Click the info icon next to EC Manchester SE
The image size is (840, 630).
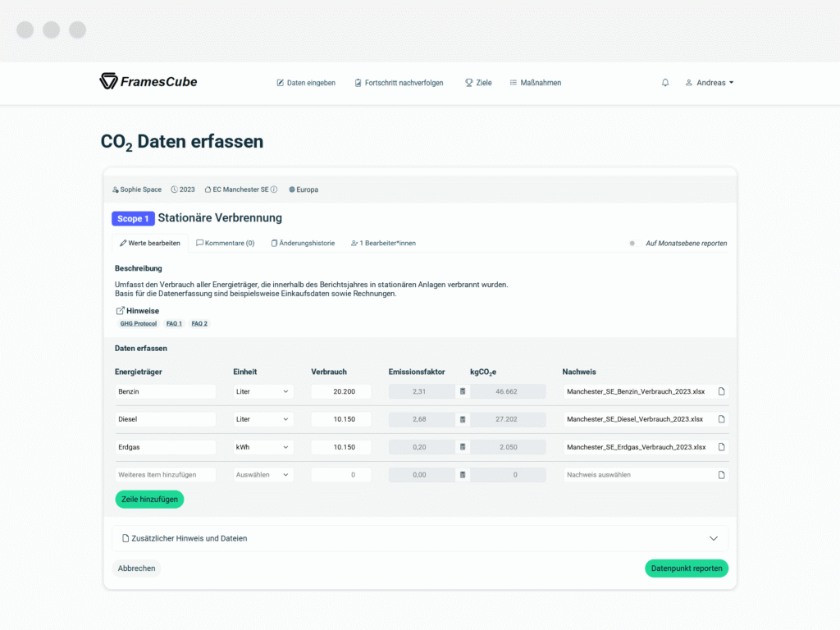274,189
